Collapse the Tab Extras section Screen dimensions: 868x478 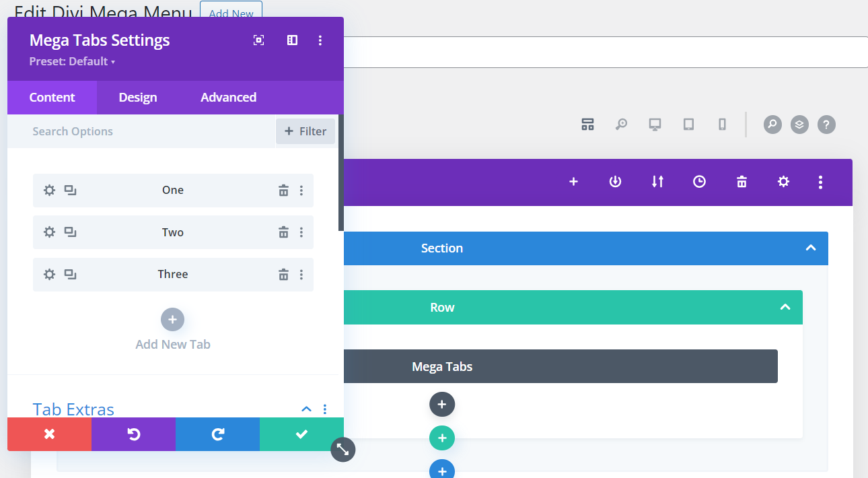pyautogui.click(x=306, y=409)
